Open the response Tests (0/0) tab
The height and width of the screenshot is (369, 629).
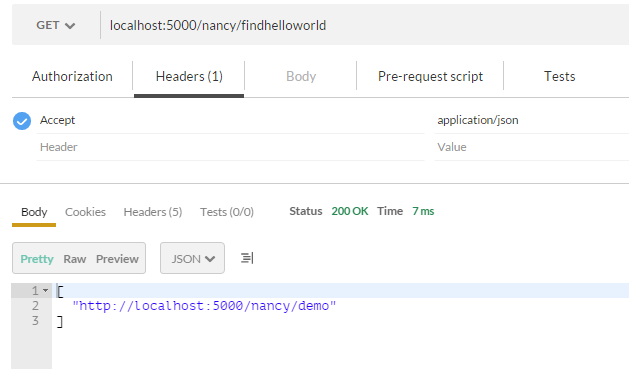227,212
